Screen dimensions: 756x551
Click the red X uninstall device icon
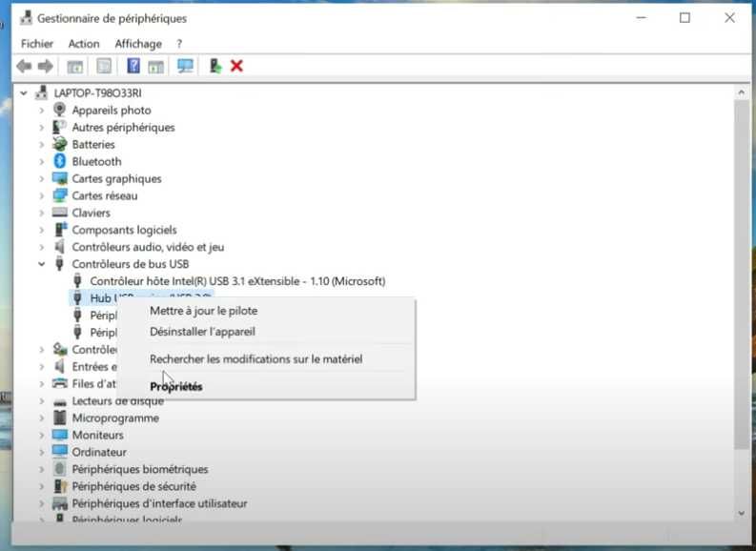coord(236,66)
